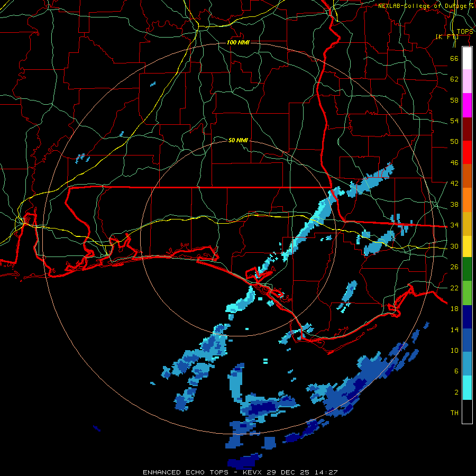Click the white swatch in the tops legend
The image size is (476, 476).
[467, 58]
